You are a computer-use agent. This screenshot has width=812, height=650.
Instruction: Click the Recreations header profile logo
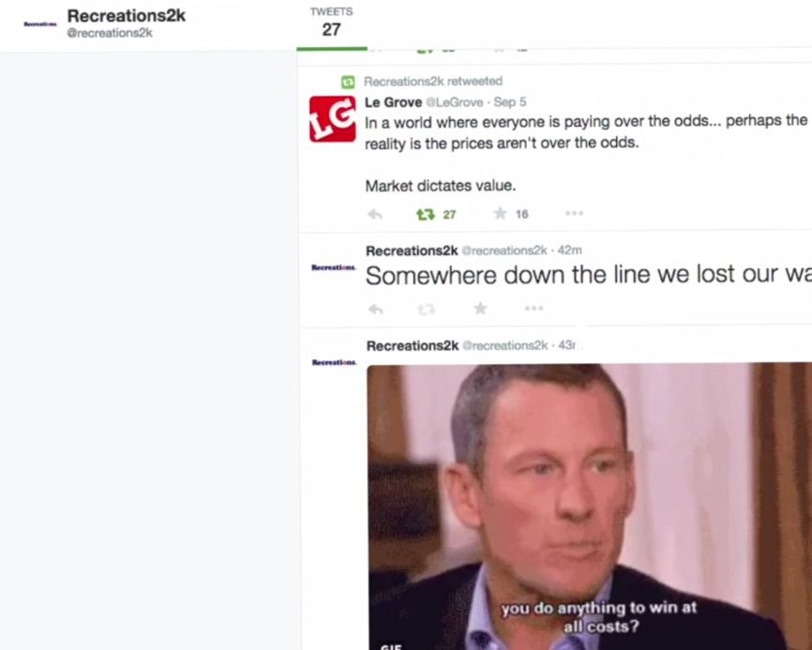tap(40, 23)
